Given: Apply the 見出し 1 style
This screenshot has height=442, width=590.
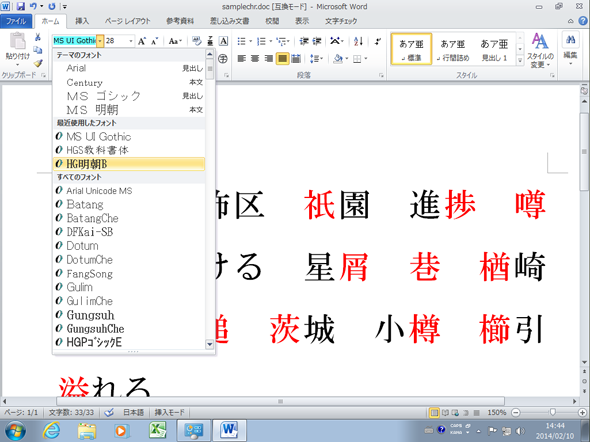Looking at the screenshot, I should pyautogui.click(x=494, y=49).
